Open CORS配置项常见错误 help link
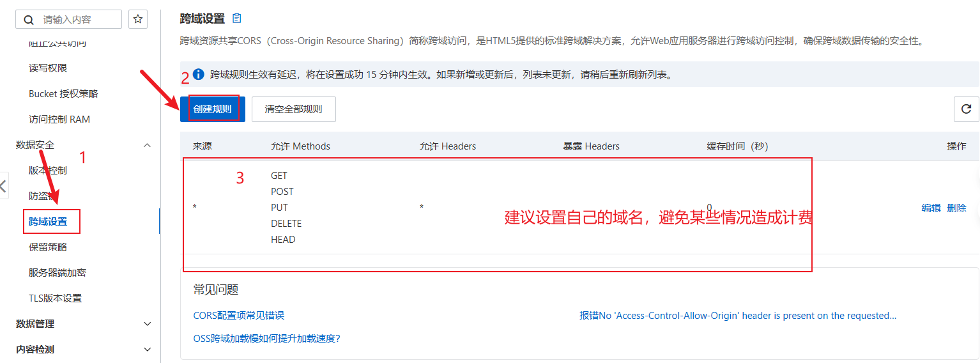 pos(238,316)
